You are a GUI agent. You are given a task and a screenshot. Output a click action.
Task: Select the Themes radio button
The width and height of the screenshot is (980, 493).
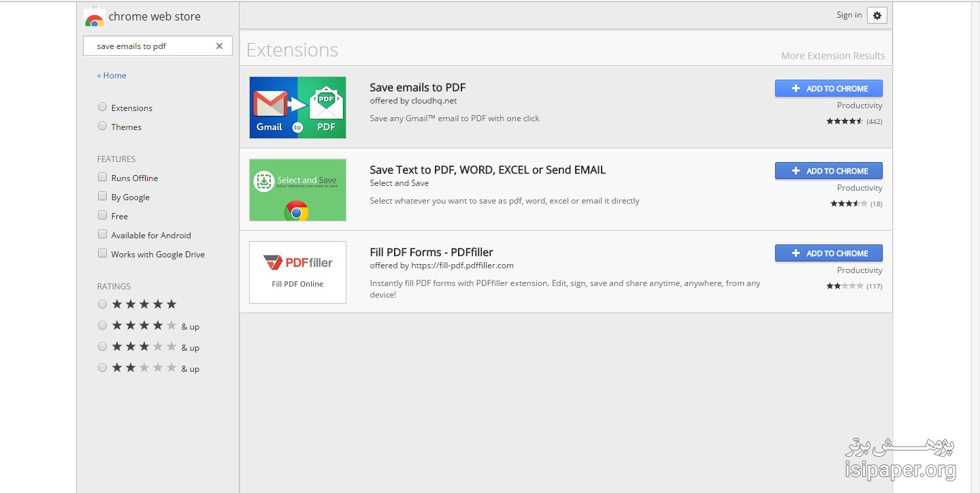[102, 126]
